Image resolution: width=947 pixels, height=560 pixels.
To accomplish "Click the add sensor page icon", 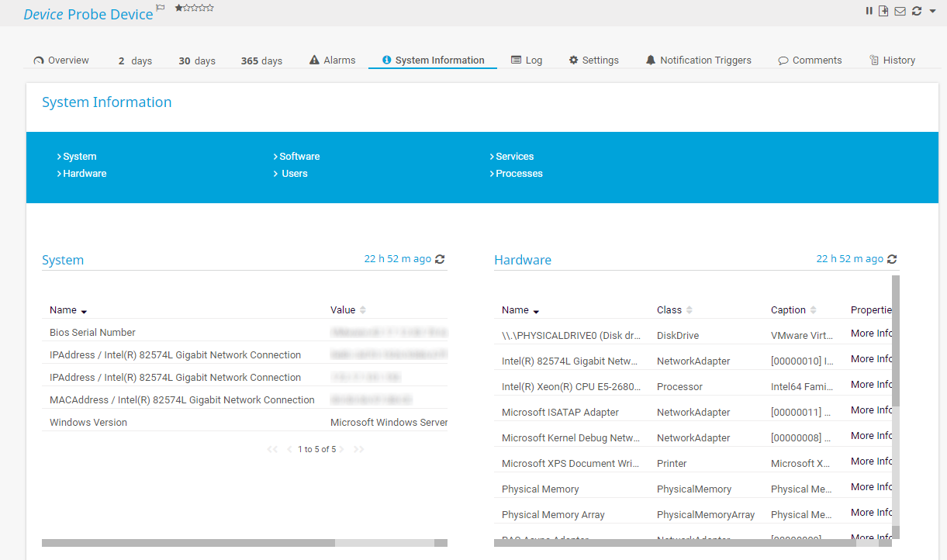I will coord(884,11).
